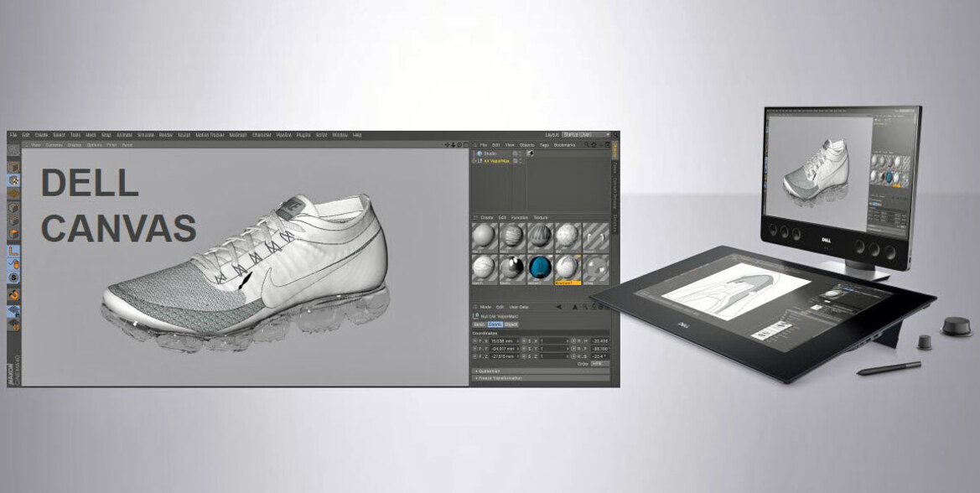This screenshot has width=980, height=493.
Task: Open the viewport Display menu
Action: click(x=75, y=145)
